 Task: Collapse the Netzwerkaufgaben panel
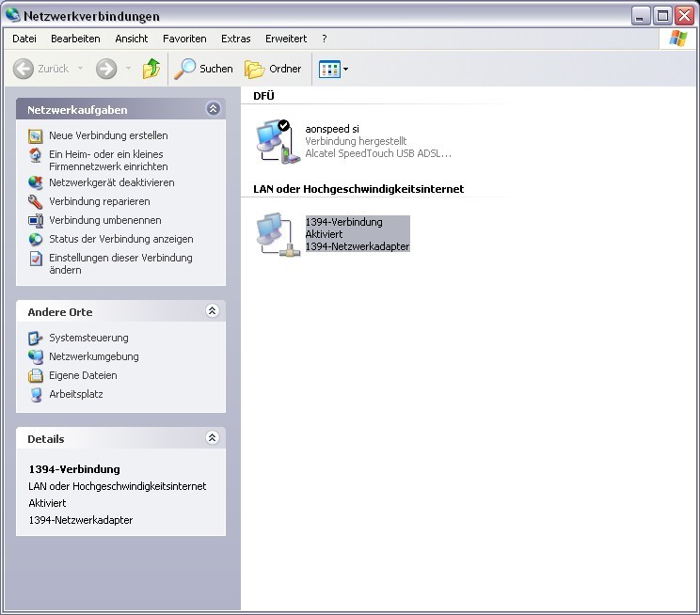click(x=213, y=108)
